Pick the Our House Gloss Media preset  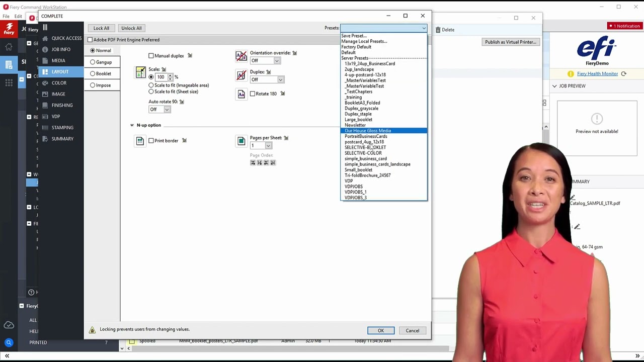pos(384,131)
